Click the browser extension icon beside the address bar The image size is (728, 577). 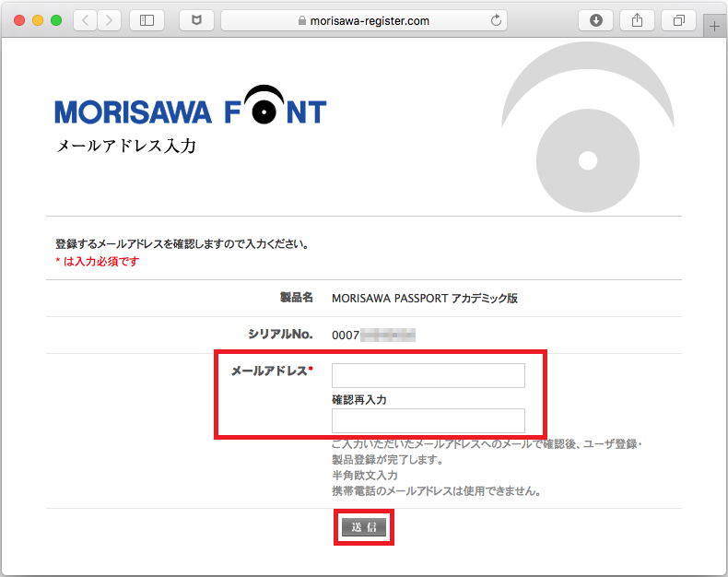(x=195, y=20)
